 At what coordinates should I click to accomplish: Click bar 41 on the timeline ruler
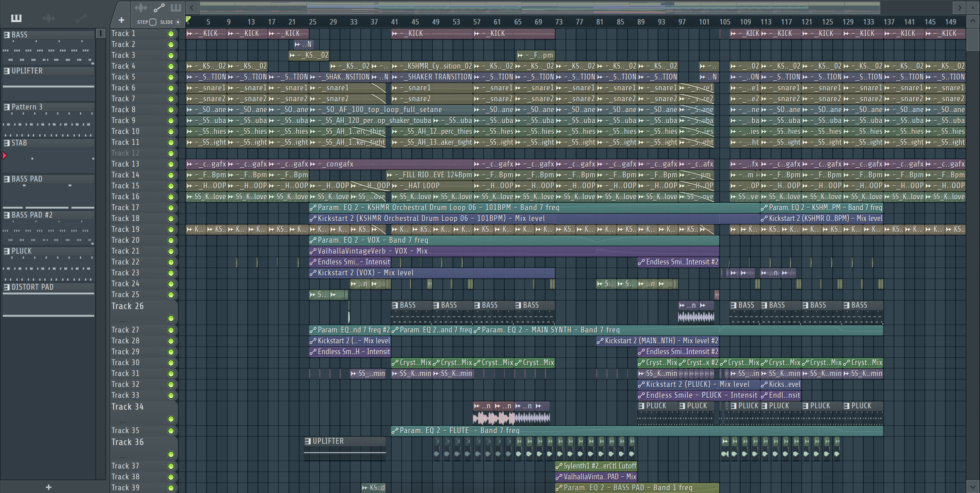pos(394,22)
